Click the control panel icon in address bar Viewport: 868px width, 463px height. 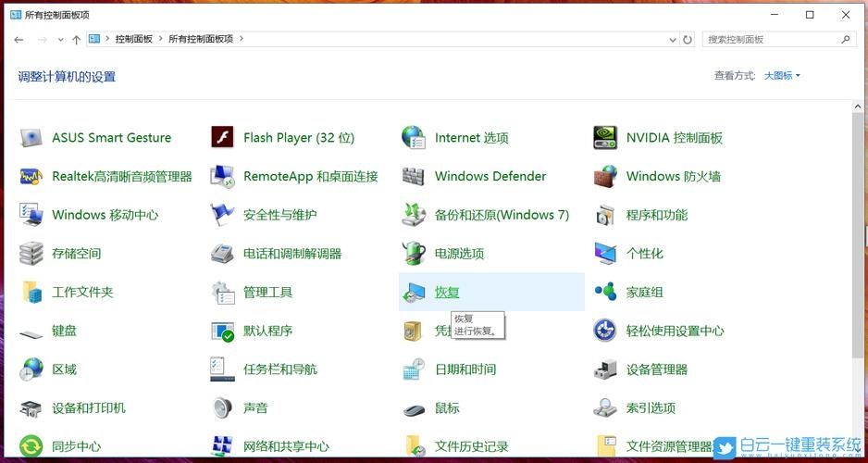[94, 39]
